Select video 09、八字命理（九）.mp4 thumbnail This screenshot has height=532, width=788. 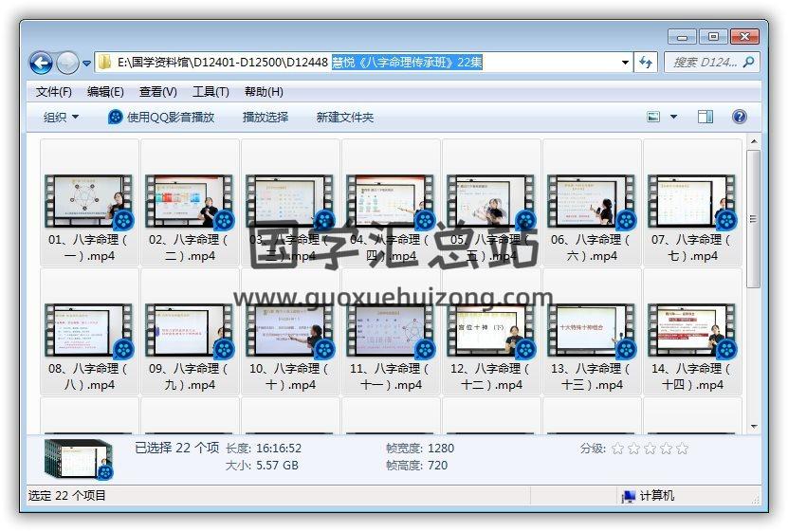(x=190, y=330)
